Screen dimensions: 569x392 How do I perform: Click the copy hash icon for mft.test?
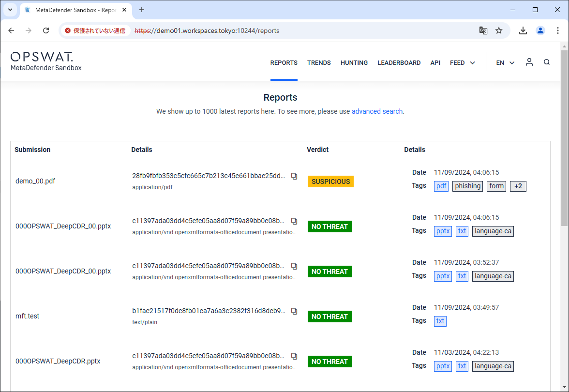point(294,311)
